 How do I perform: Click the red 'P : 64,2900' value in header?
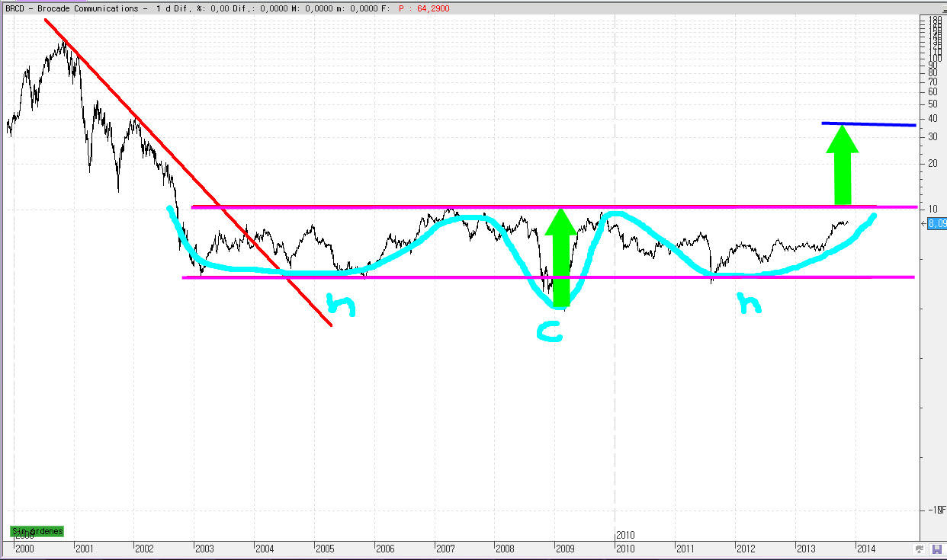(429, 8)
